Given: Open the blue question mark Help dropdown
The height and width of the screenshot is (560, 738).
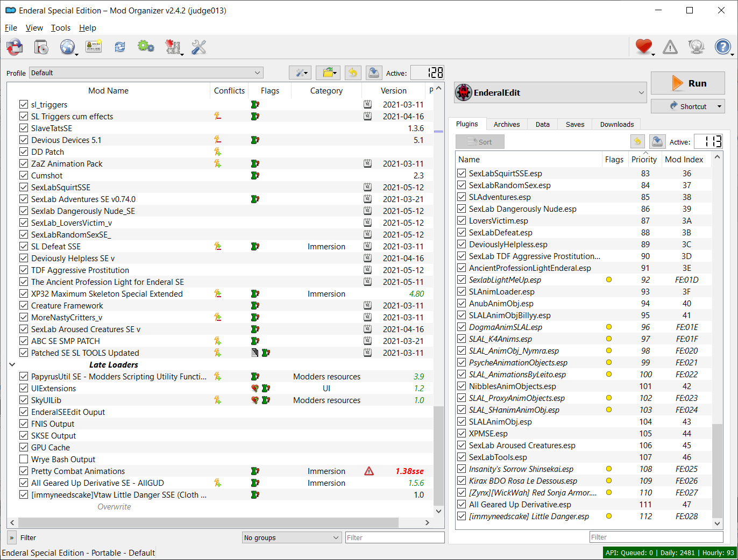Looking at the screenshot, I should 723,47.
